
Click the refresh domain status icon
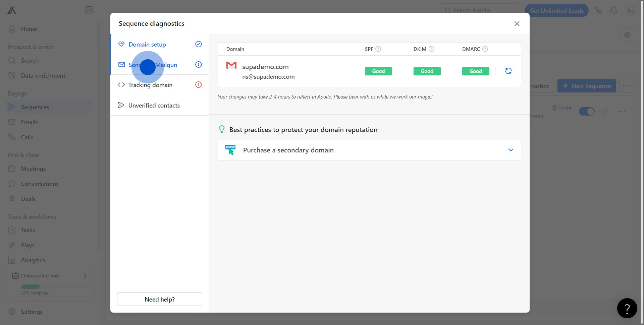(508, 71)
